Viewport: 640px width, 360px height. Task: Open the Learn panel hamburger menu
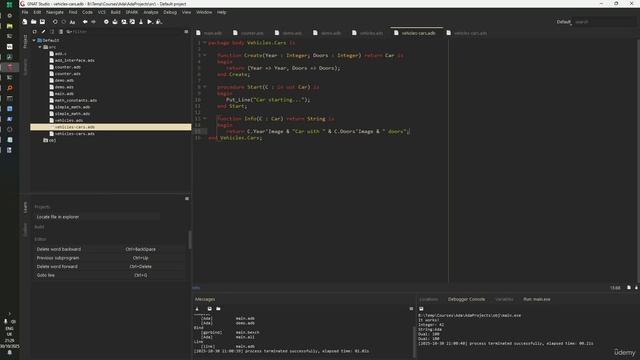tap(187, 198)
